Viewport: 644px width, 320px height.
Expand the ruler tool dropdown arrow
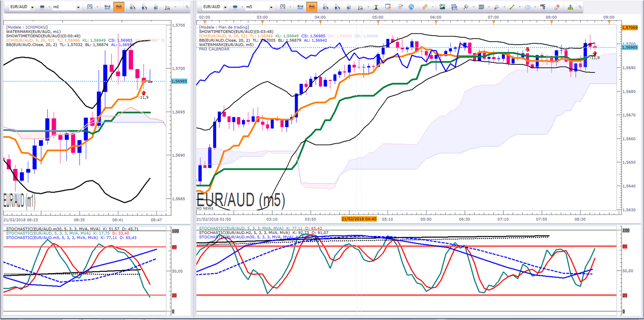pos(432,7)
